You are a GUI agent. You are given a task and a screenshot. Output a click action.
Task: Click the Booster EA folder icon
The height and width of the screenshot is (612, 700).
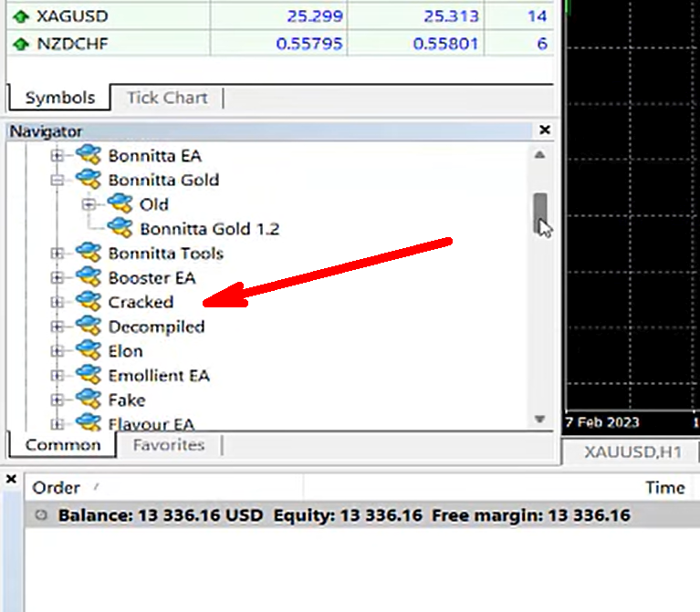[x=89, y=277]
